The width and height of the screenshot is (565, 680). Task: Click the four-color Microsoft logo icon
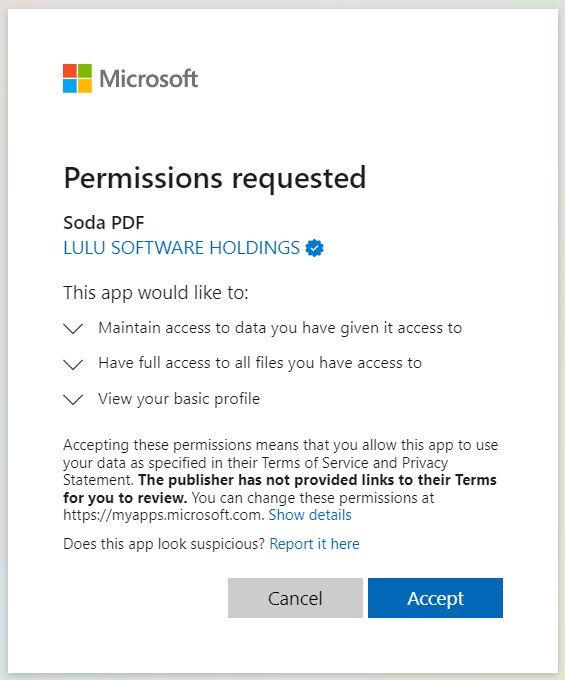[77, 78]
